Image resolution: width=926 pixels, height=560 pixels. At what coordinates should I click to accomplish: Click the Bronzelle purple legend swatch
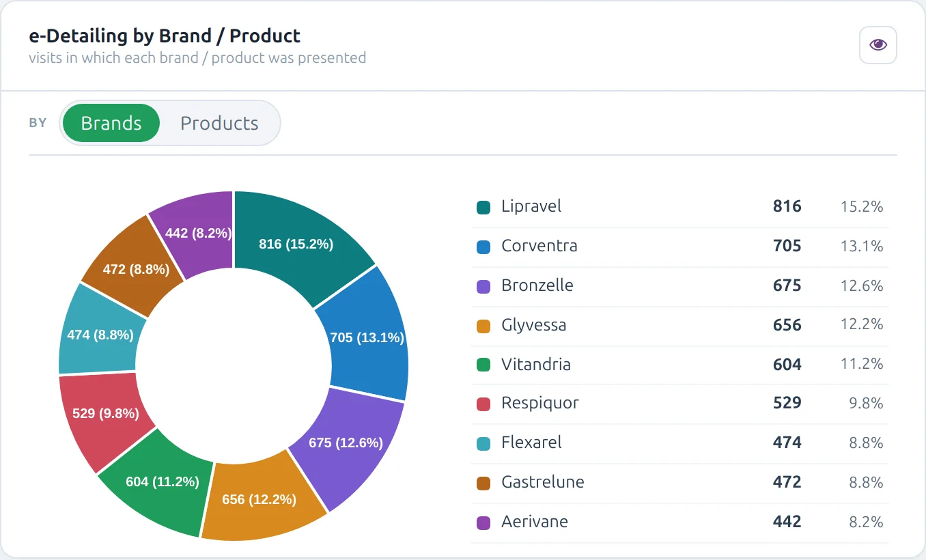483,286
